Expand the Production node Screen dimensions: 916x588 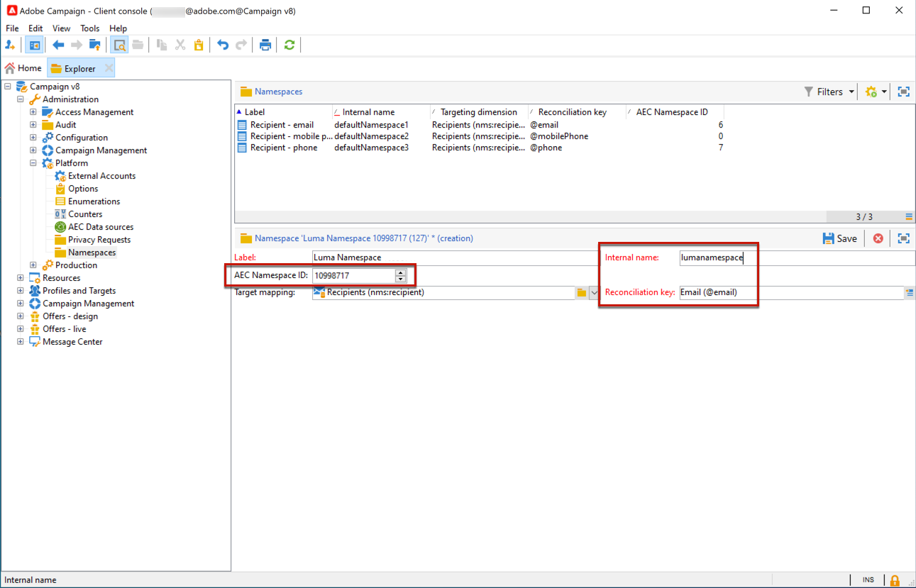(x=33, y=265)
